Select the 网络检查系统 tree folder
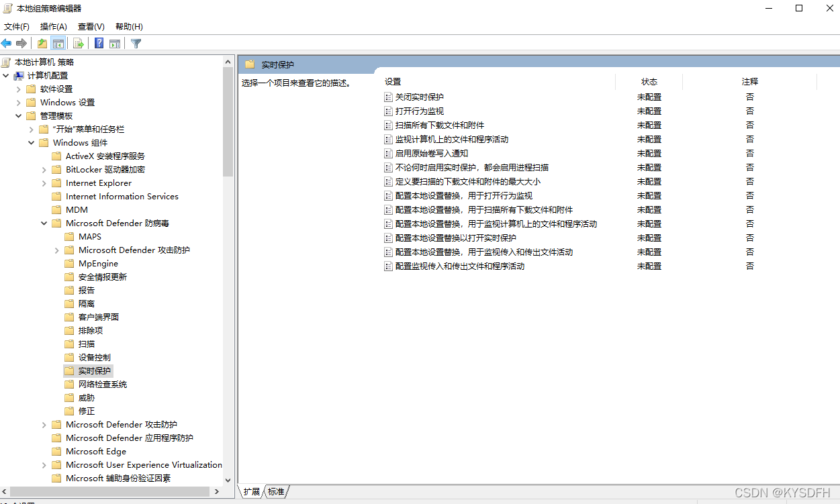Viewport: 840px width, 504px height. [103, 385]
